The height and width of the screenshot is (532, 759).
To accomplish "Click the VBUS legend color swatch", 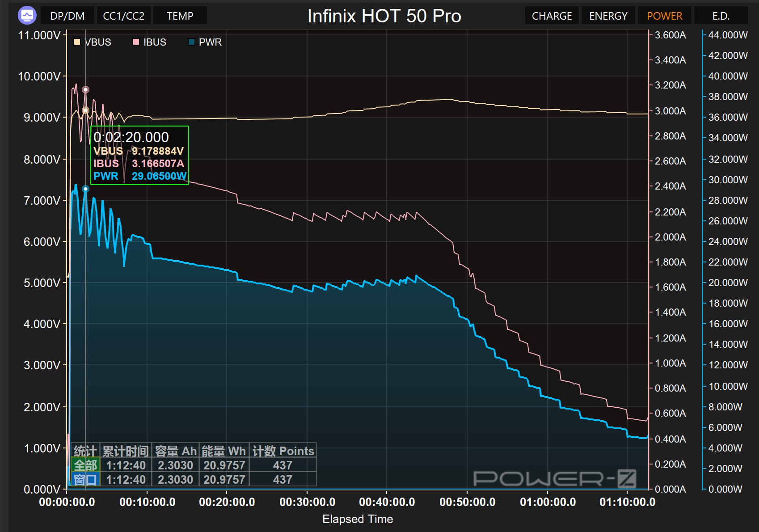I will click(x=77, y=42).
